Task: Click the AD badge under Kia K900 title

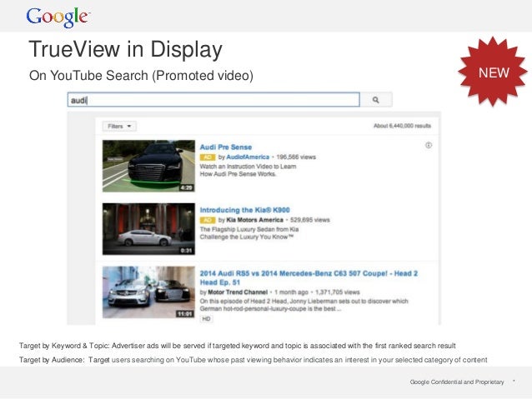Action: coord(208,220)
